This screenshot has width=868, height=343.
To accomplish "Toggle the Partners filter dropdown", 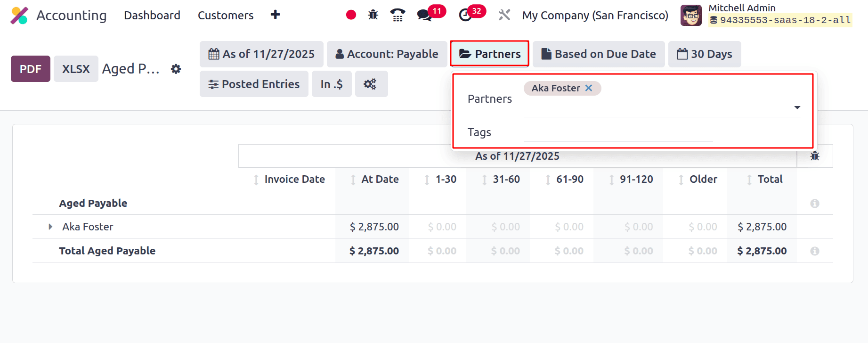I will [490, 54].
